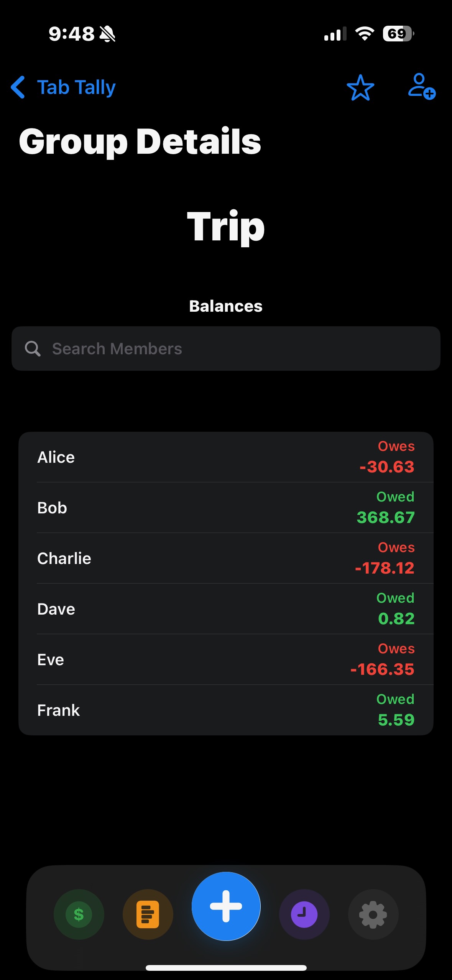Tap the back chevron icon
Viewport: 452px width, 980px height.
tap(18, 87)
